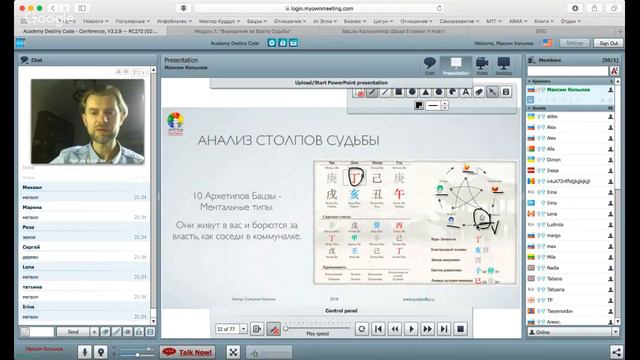The width and height of the screenshot is (640, 360).
Task: Reload the presentation slide
Action: [362, 329]
